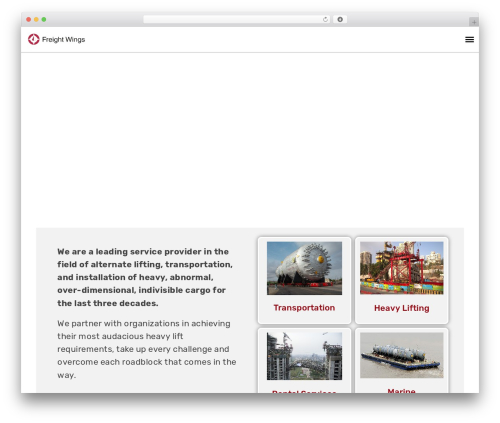Open the hamburger navigation menu
This screenshot has height=423, width=500.
coord(469,39)
